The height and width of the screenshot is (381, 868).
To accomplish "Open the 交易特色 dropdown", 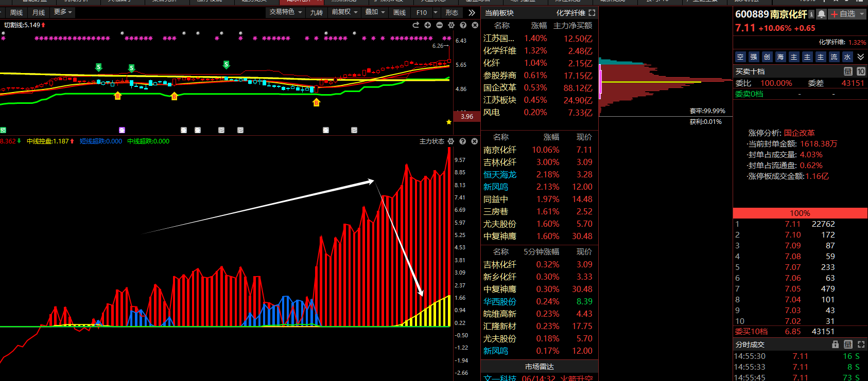I will (286, 12).
